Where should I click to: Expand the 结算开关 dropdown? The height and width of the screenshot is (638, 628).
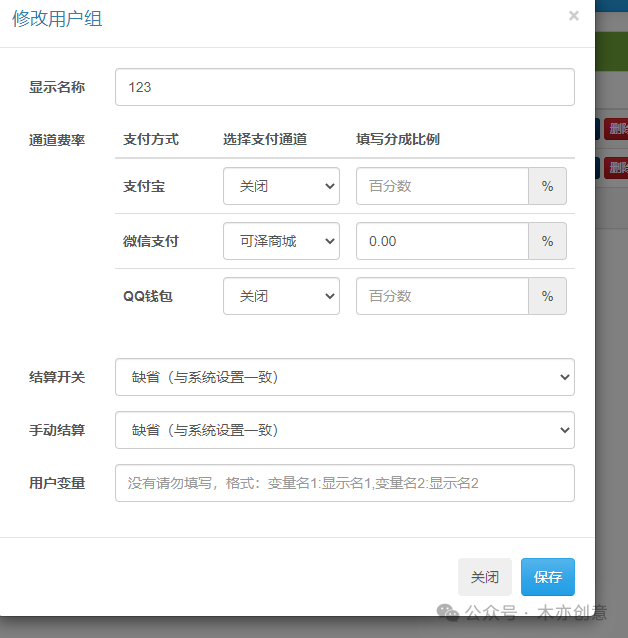[345, 377]
